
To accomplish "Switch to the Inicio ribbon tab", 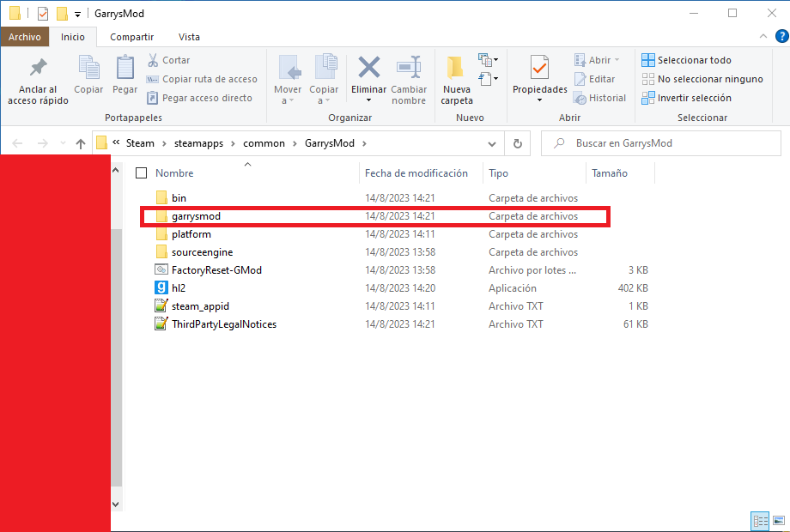I will (x=72, y=37).
